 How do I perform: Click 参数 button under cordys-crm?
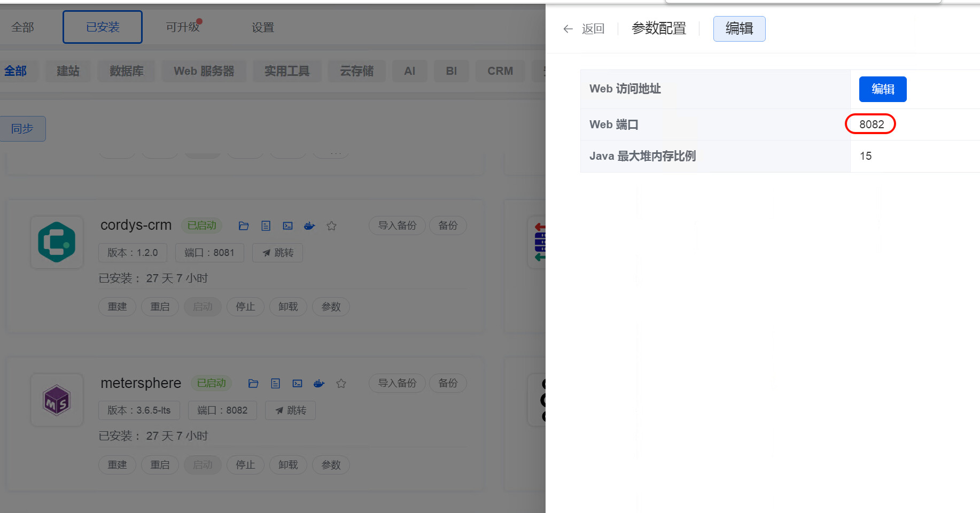[x=331, y=307]
